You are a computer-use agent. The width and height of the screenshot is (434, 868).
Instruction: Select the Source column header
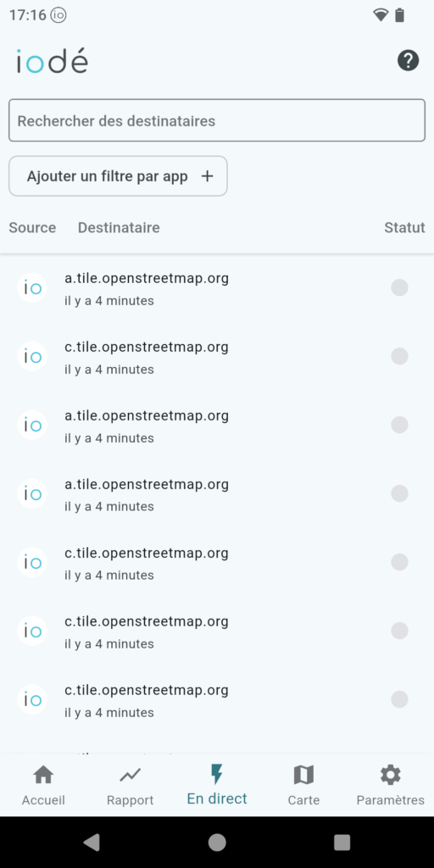coord(32,227)
